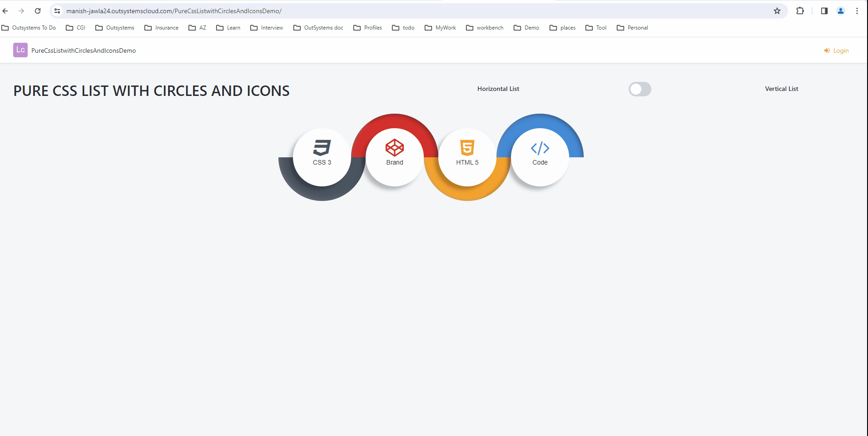Open MyWork bookmark folder

pyautogui.click(x=441, y=28)
